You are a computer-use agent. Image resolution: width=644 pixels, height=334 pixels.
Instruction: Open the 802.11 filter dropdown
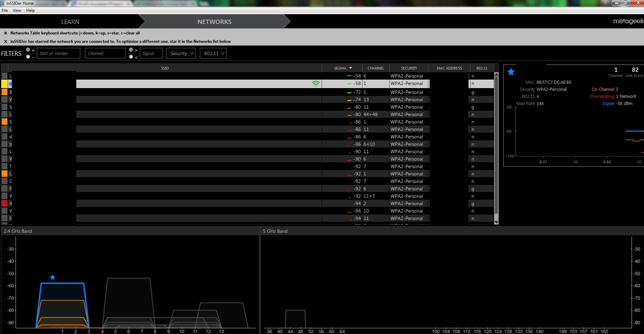(x=213, y=53)
